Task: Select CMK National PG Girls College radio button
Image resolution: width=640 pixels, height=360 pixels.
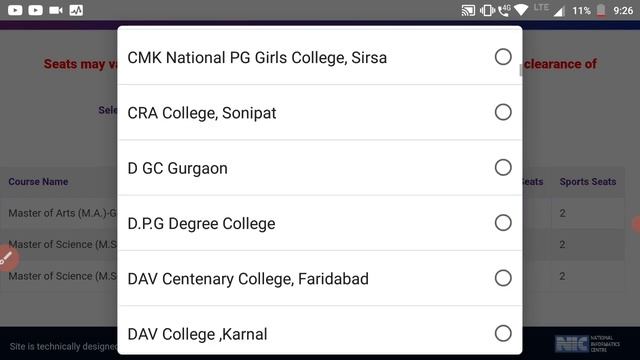Action: point(503,57)
